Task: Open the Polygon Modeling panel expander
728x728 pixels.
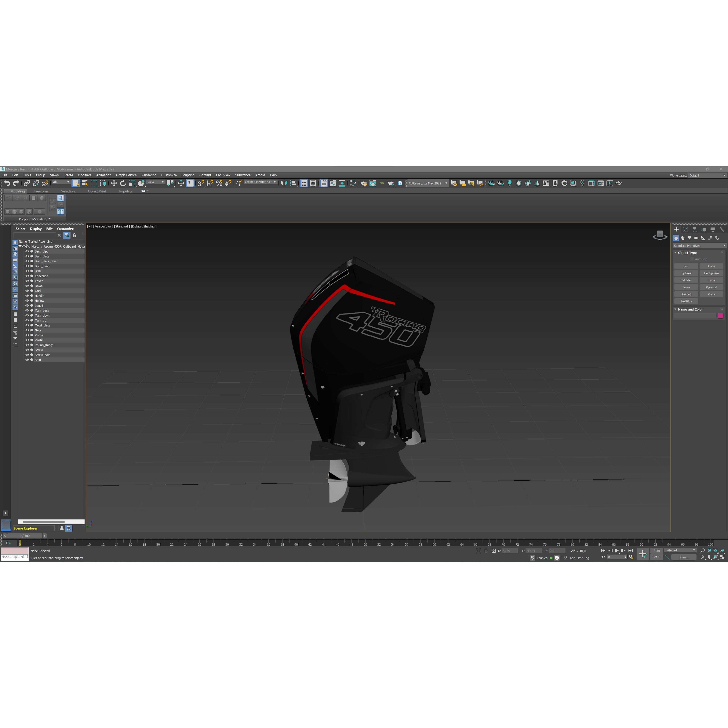Action: [x=49, y=219]
